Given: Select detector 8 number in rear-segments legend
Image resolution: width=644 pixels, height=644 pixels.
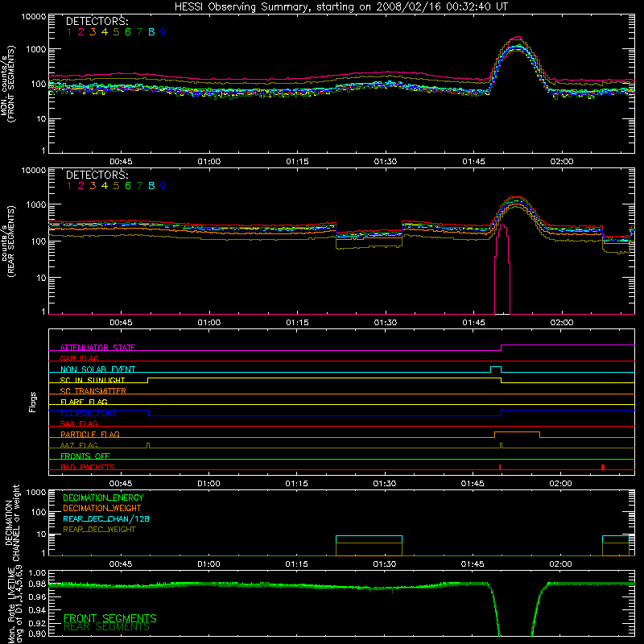Looking at the screenshot, I should pos(151,186).
